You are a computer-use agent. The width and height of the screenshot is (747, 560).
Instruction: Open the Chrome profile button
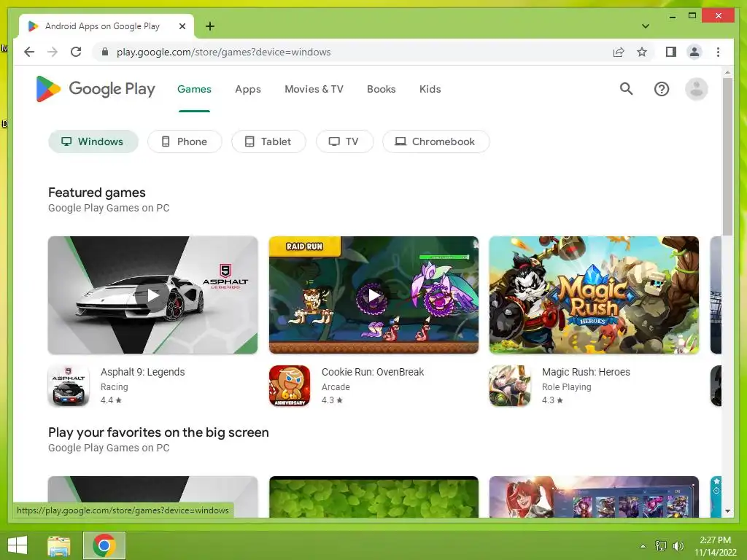(694, 52)
